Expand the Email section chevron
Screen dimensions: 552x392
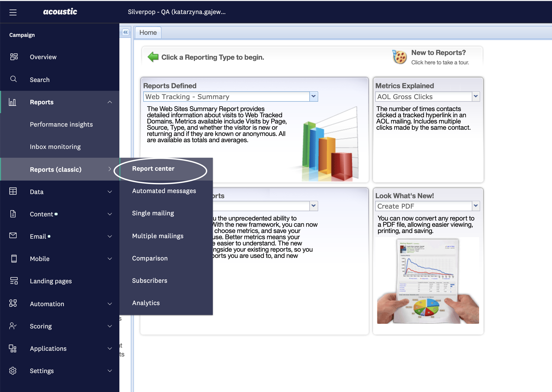click(110, 236)
